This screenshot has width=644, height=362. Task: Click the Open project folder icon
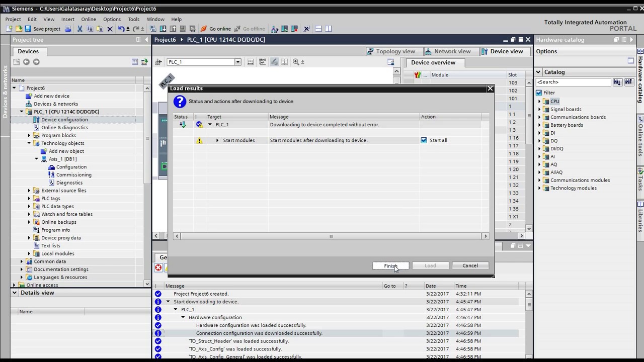point(19,29)
